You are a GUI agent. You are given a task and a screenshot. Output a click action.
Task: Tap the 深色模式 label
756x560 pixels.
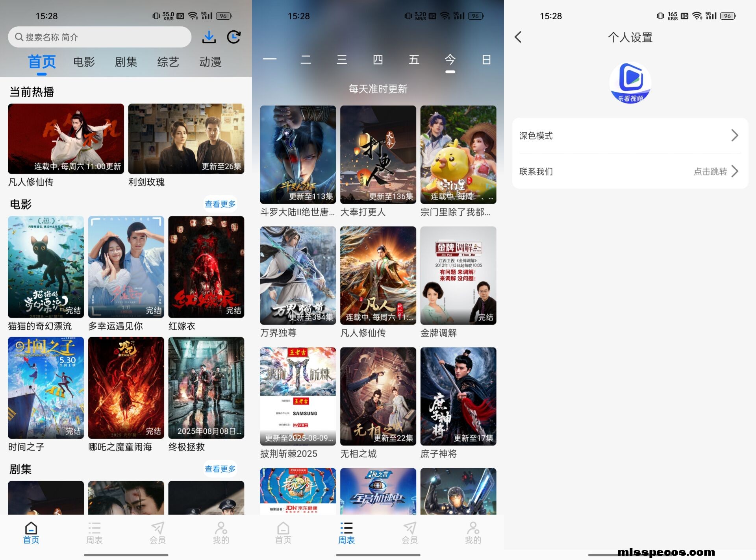tap(536, 136)
